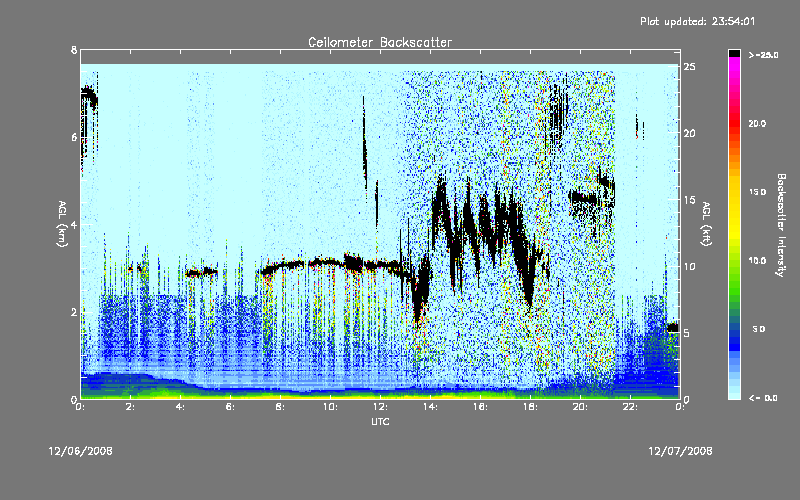The height and width of the screenshot is (500, 800).
Task: Click the 'UTC' x-axis label
Action: pyautogui.click(x=380, y=421)
